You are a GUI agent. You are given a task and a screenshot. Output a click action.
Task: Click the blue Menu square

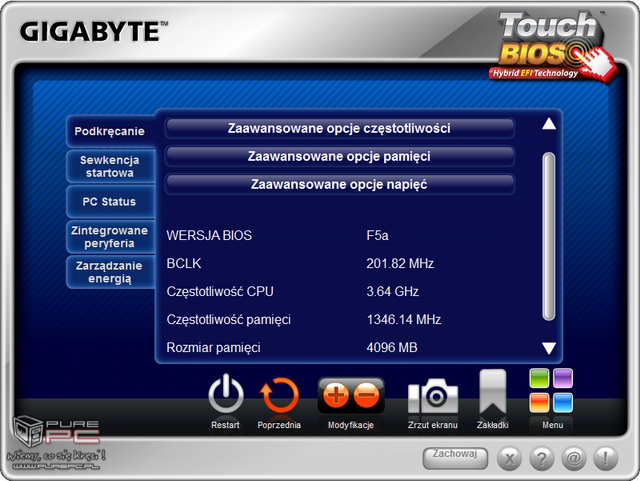click(563, 403)
